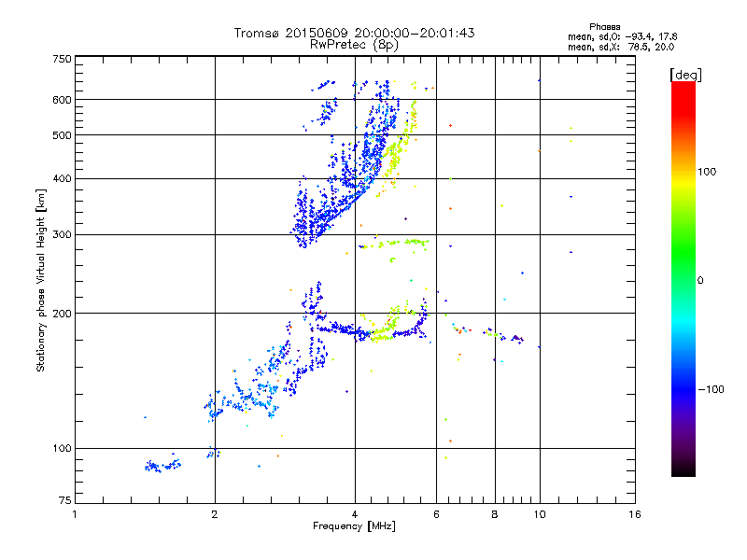Click the y-axis tick label "75"
Viewport: 747px width, 560px height.
(65, 500)
